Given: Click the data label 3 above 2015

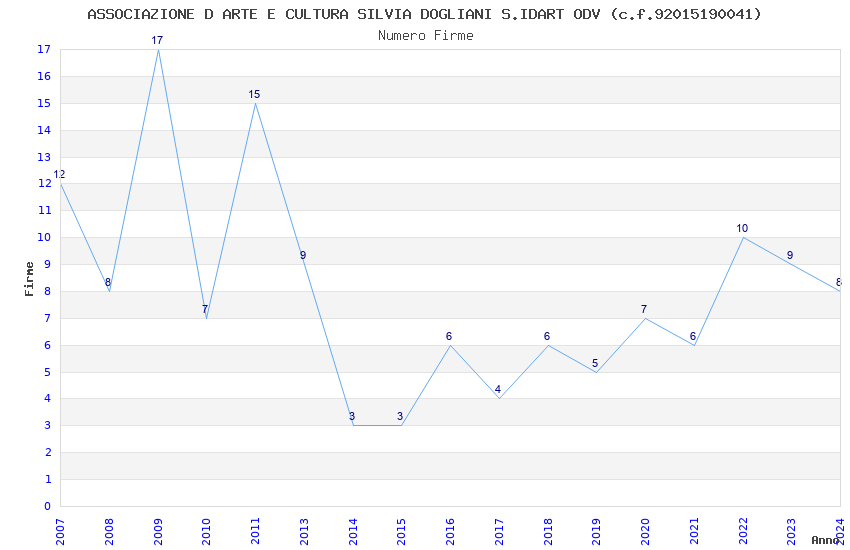Looking at the screenshot, I should click(400, 416).
